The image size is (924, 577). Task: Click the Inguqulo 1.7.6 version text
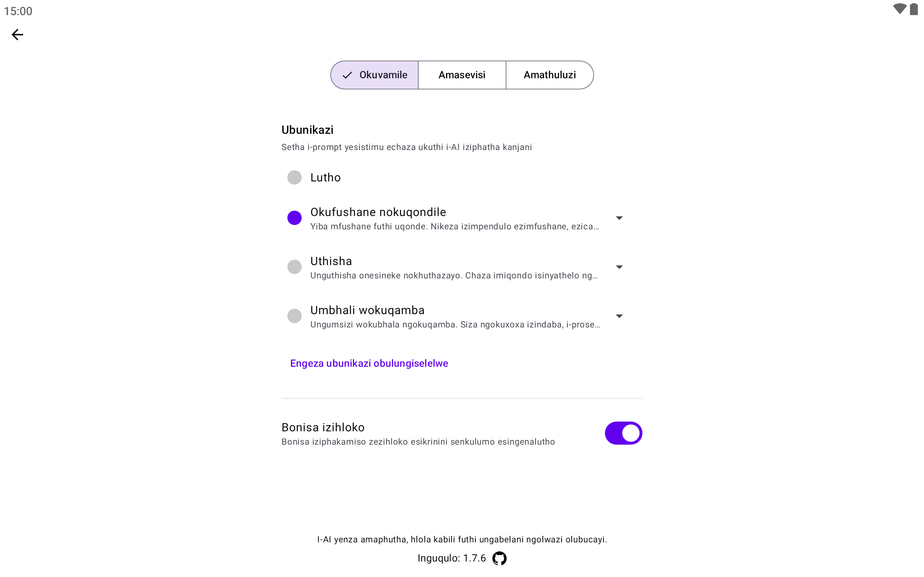click(451, 558)
